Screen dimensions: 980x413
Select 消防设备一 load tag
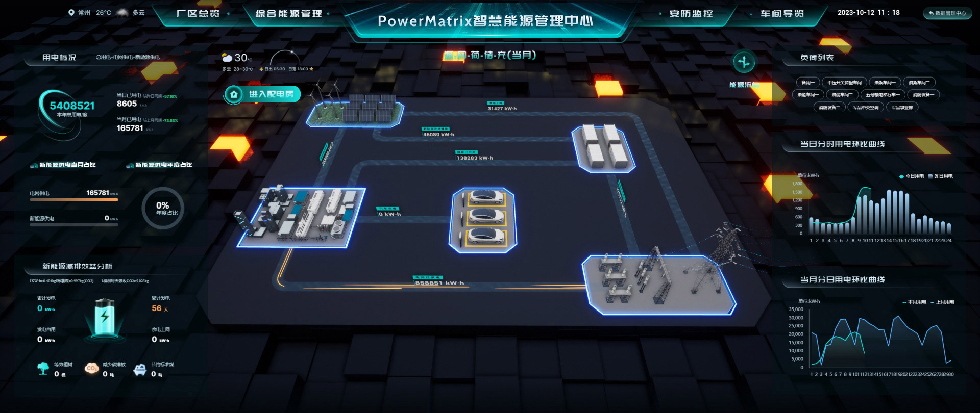point(924,95)
